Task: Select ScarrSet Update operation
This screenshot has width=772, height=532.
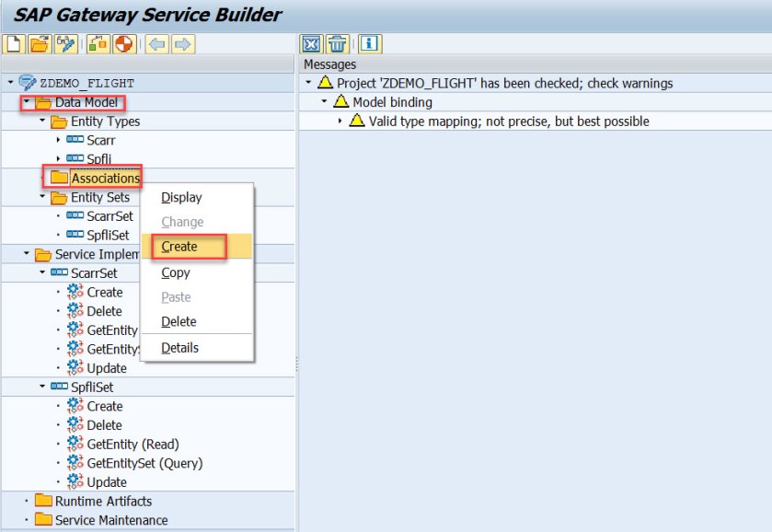Action: pos(107,368)
